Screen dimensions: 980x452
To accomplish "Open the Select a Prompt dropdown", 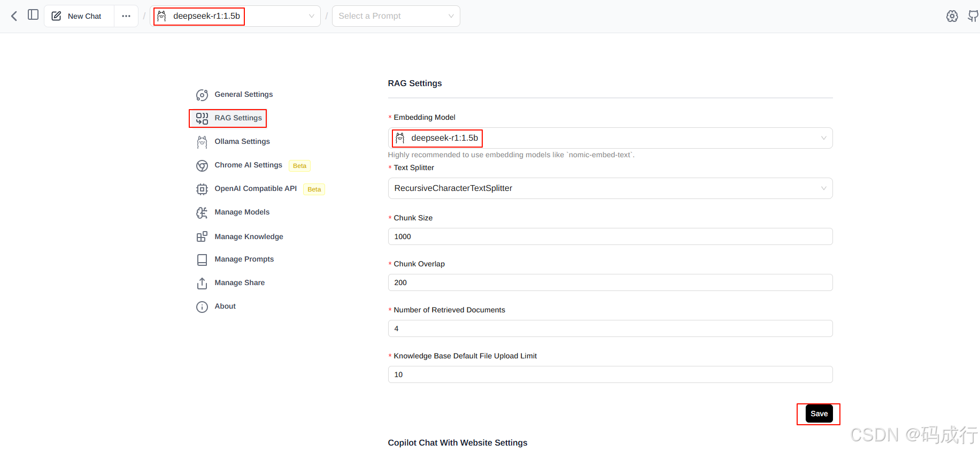I will pyautogui.click(x=396, y=16).
